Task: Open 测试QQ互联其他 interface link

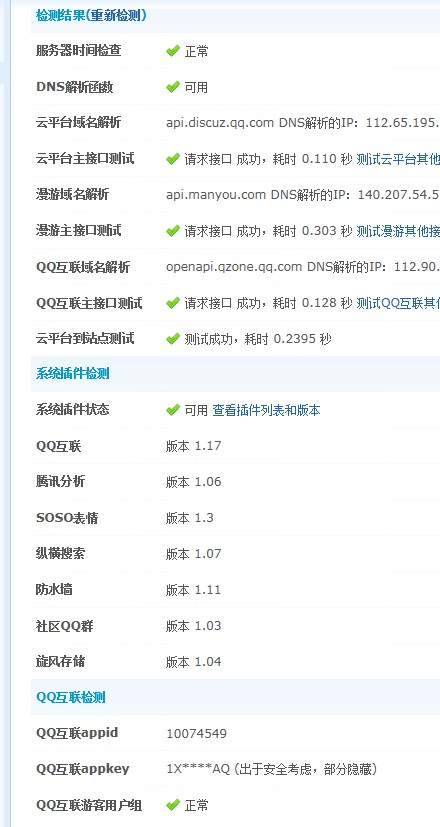Action: click(x=398, y=303)
